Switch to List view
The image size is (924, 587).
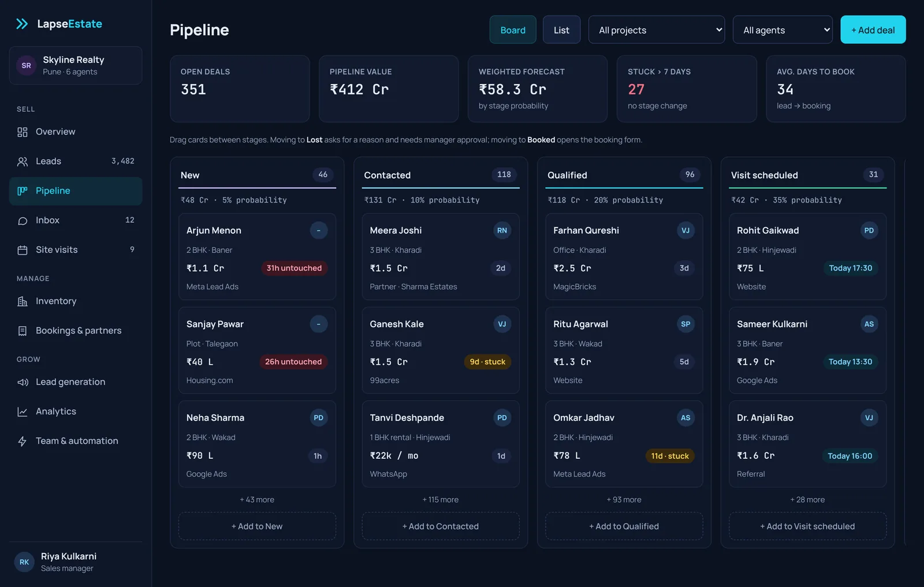click(x=561, y=30)
